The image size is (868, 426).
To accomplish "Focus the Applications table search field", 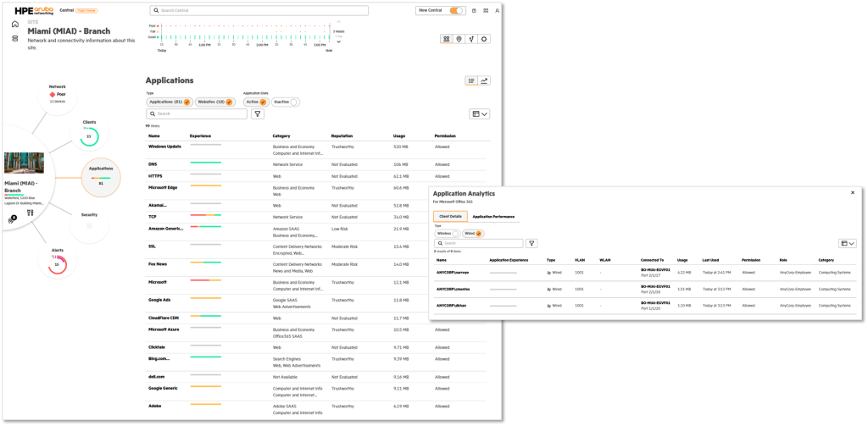I will 197,114.
